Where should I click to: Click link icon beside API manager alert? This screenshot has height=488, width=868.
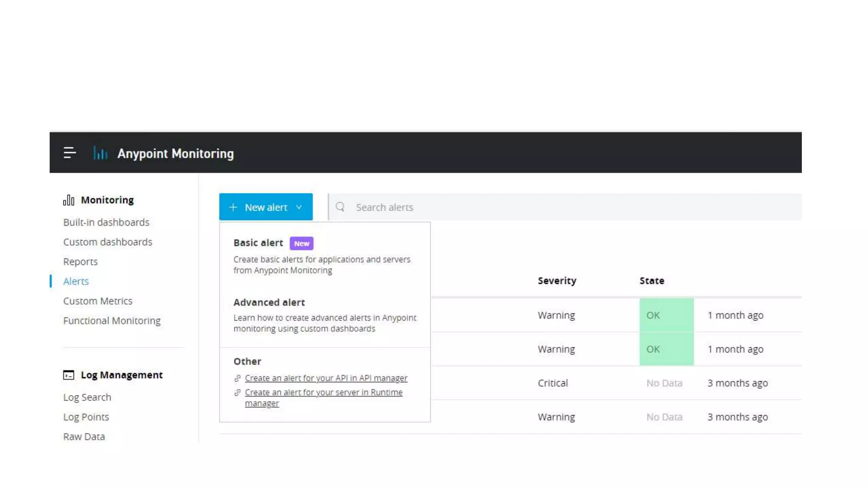coord(237,378)
